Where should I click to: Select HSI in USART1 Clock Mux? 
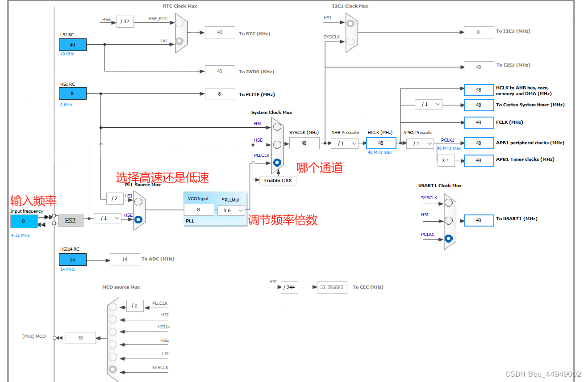[x=449, y=221]
